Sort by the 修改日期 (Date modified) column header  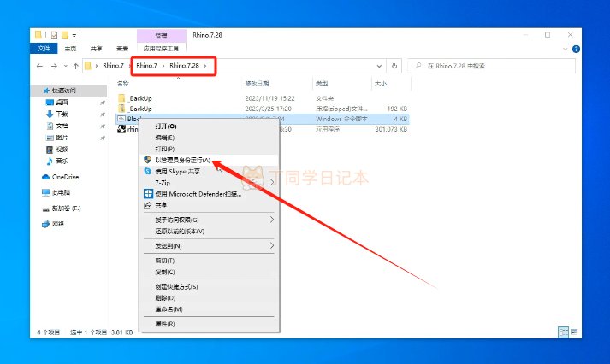257,84
